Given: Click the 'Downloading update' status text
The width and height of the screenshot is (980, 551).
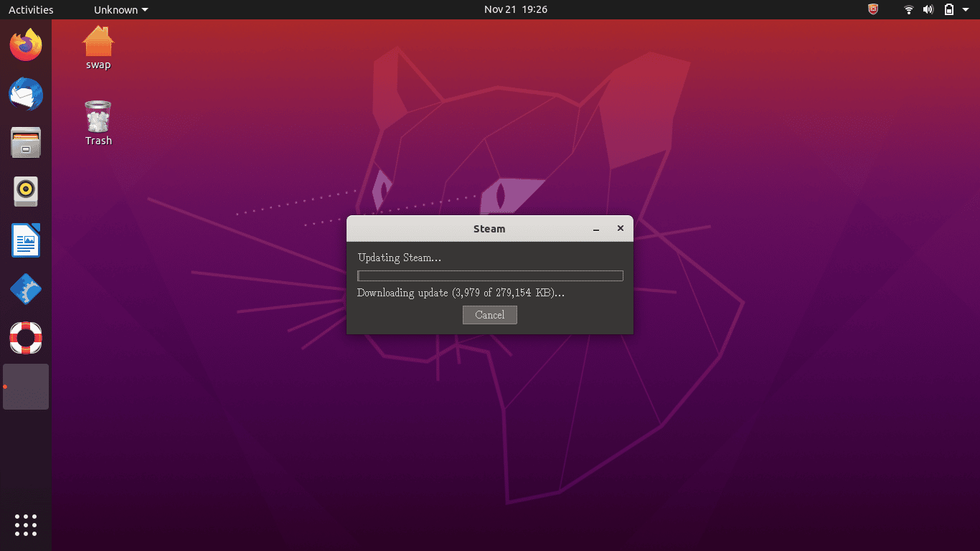Looking at the screenshot, I should coord(461,293).
